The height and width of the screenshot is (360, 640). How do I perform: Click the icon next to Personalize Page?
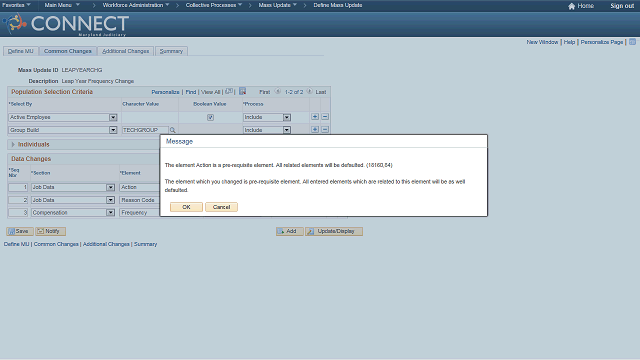tap(632, 42)
